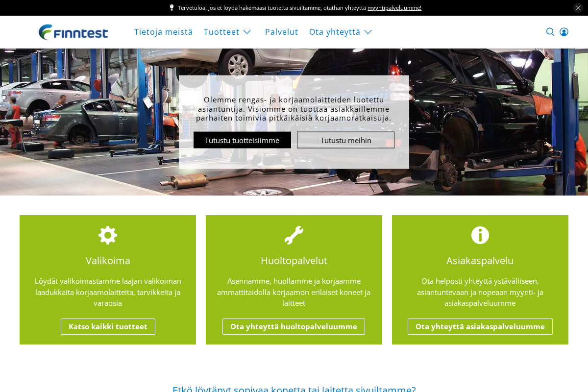The width and height of the screenshot is (588, 392).
Task: Click Katso kaikki tuotteet
Action: (x=108, y=326)
